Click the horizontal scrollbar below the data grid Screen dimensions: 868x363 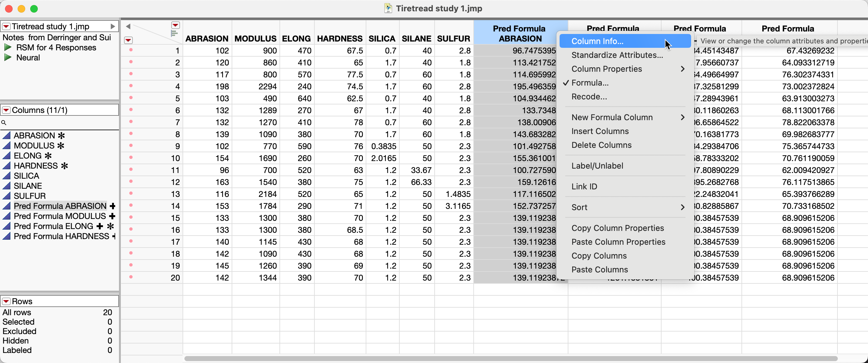510,358
